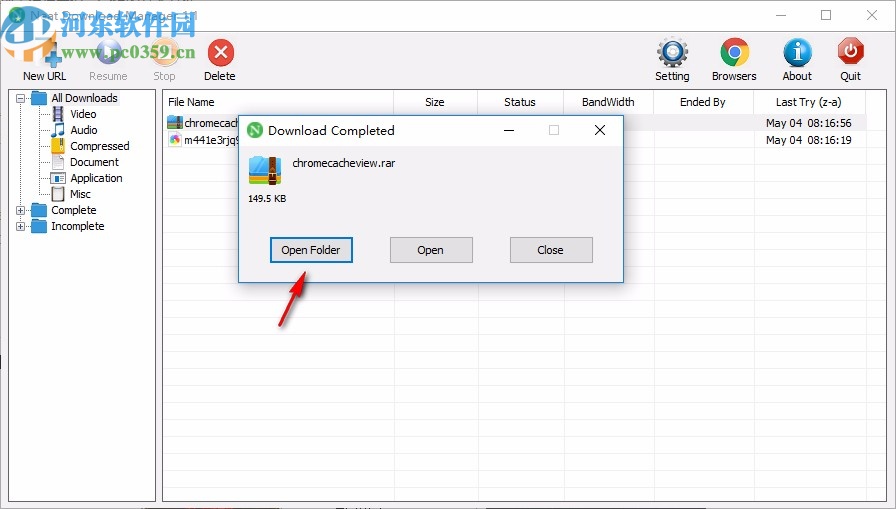Select the Complete tree label
Image resolution: width=896 pixels, height=509 pixels.
[74, 210]
